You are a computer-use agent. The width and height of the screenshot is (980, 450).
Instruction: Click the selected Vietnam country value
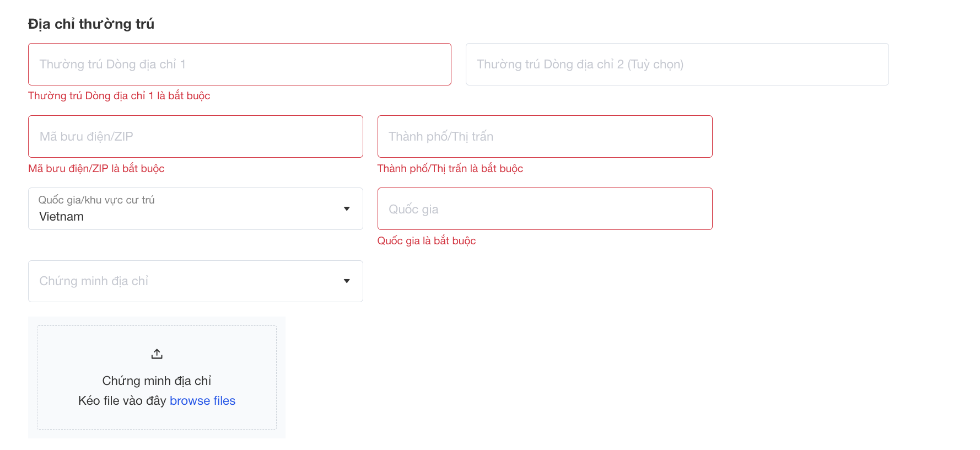(62, 217)
